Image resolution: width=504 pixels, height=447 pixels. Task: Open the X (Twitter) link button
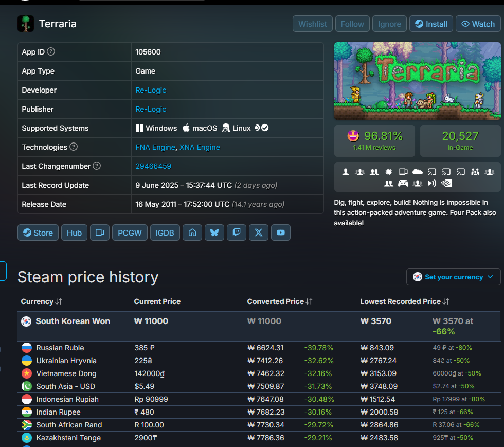(x=259, y=233)
